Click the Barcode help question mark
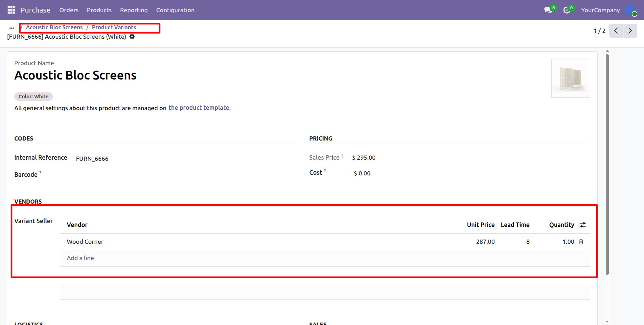 coord(40,173)
